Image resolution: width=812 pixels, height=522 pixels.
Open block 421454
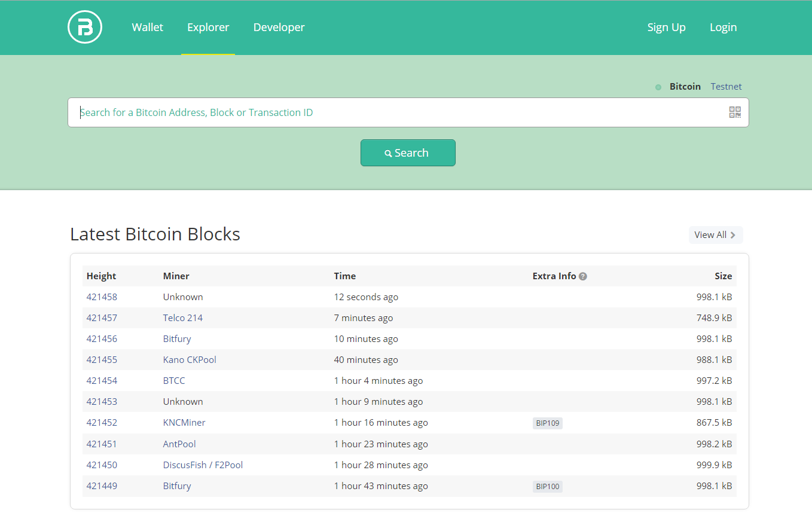pos(102,381)
